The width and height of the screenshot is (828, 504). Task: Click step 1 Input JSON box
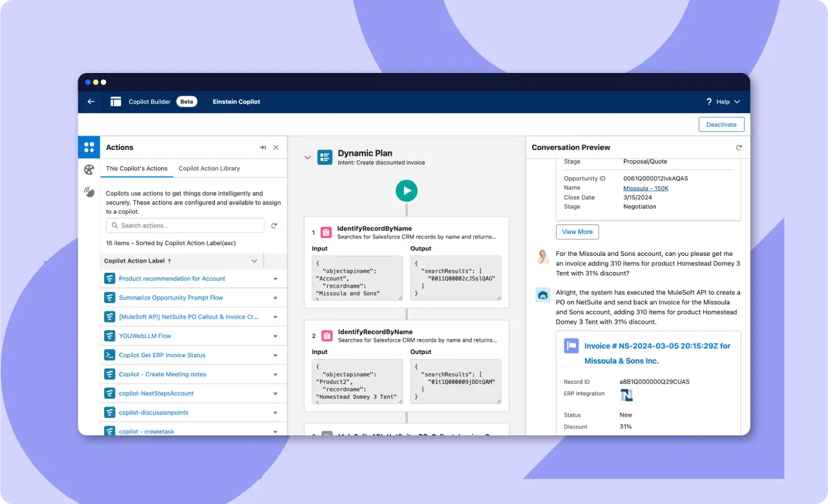click(x=357, y=278)
